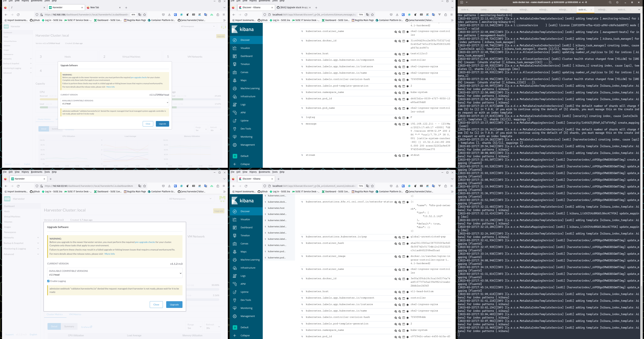Filter for field present on logtag row
644x339 pixels.
(x=407, y=118)
